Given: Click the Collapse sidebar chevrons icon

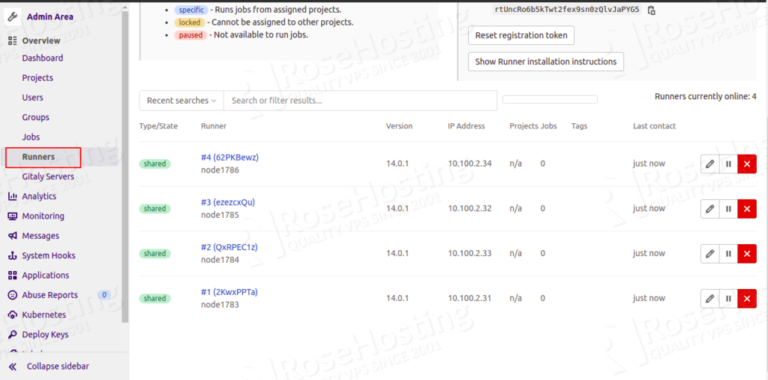Looking at the screenshot, I should point(12,366).
